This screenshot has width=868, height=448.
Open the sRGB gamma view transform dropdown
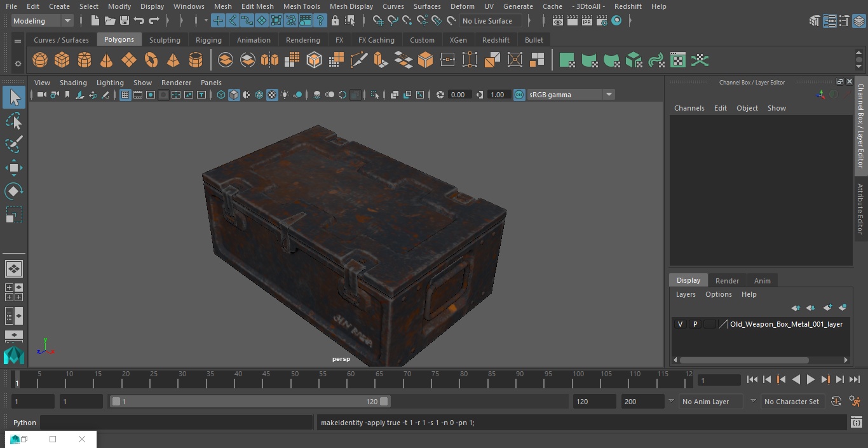pos(571,95)
